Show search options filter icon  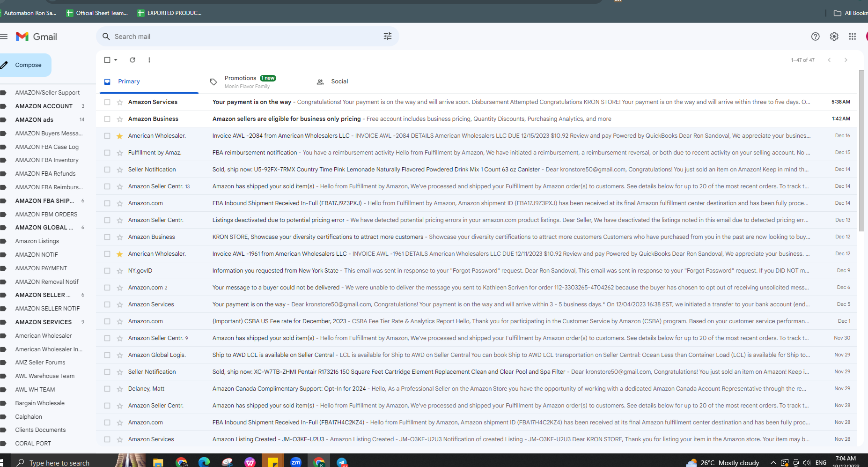[388, 36]
